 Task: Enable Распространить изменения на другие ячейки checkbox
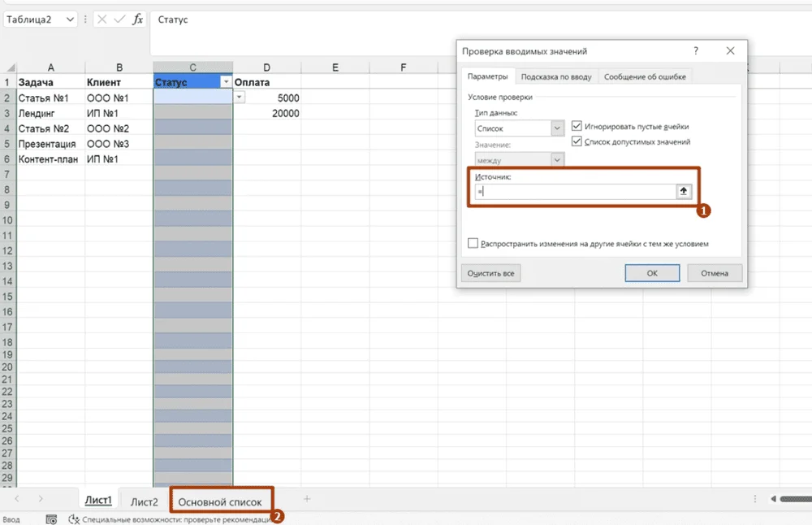click(473, 243)
